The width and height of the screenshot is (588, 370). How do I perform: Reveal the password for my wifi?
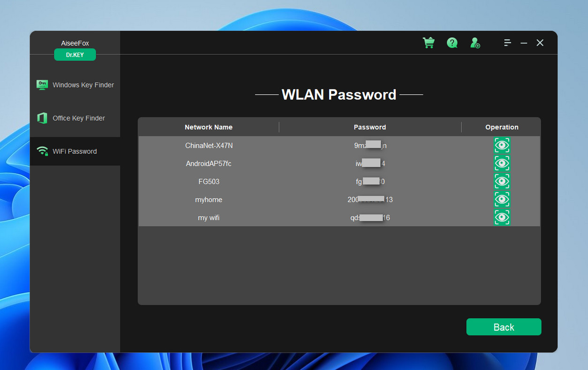(x=502, y=217)
